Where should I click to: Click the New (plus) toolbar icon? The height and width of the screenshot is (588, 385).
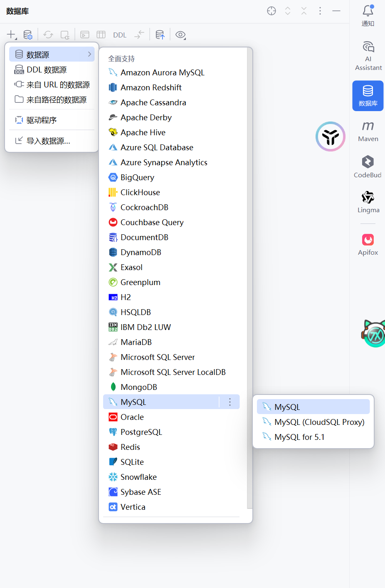click(x=12, y=35)
